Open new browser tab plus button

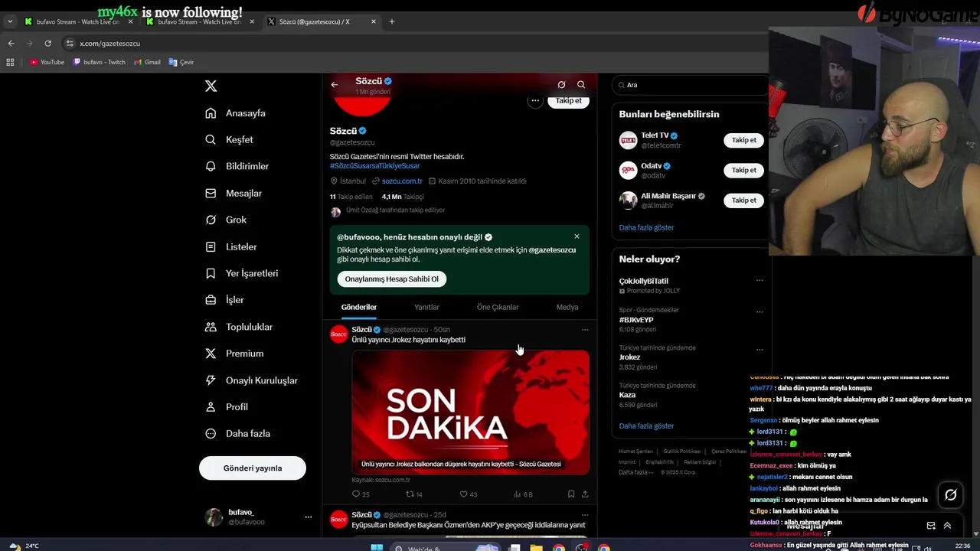[392, 21]
